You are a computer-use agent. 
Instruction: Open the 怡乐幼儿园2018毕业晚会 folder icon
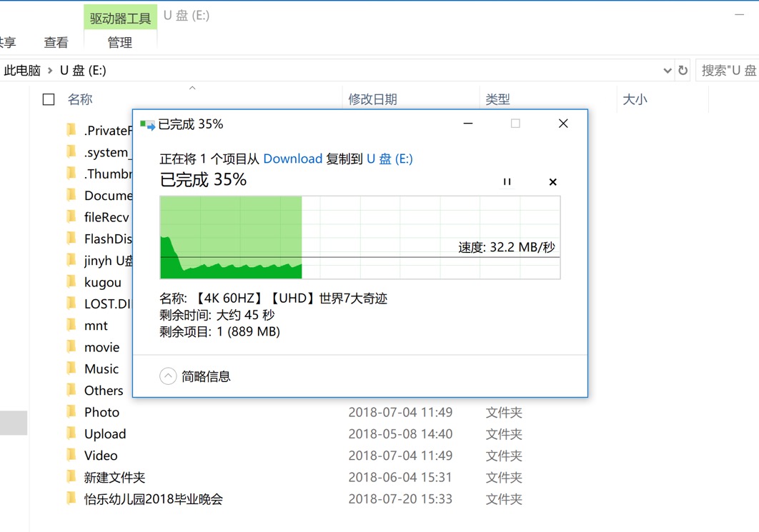[72, 498]
